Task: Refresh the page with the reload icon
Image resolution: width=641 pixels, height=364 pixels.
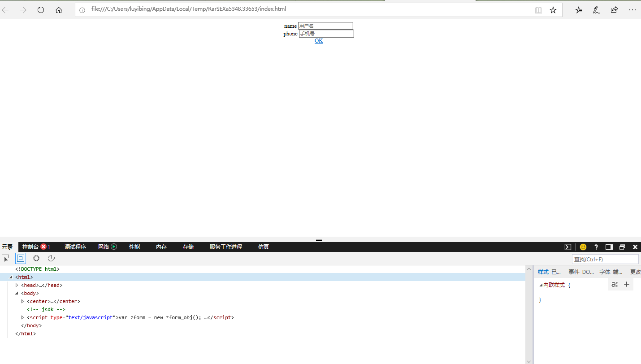Action: pos(41,10)
